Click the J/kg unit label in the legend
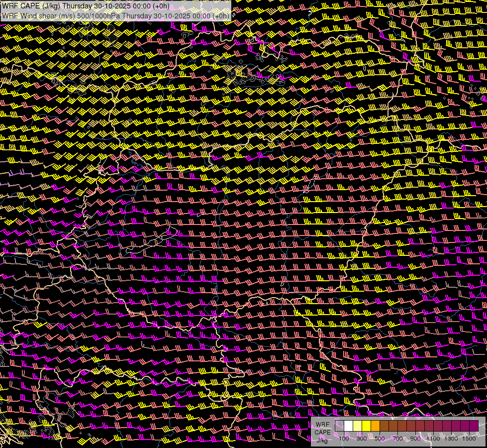 tap(322, 440)
